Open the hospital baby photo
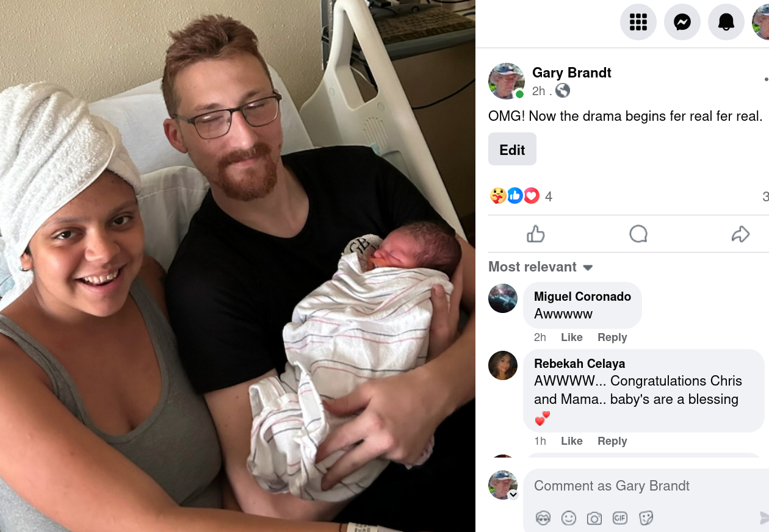Image resolution: width=769 pixels, height=532 pixels. (x=237, y=266)
